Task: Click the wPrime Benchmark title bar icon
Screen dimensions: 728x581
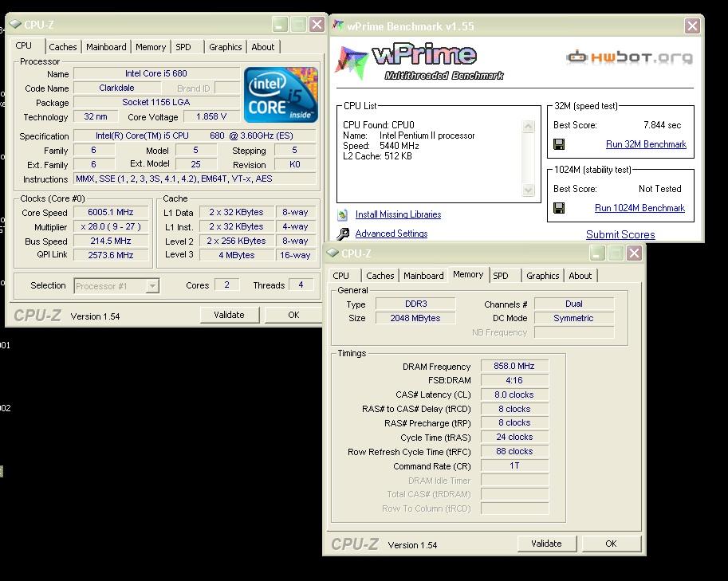Action: point(338,26)
